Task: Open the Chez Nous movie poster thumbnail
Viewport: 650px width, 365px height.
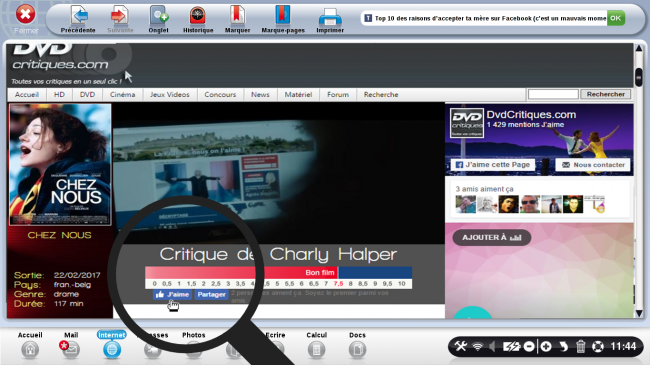Action: 60,164
